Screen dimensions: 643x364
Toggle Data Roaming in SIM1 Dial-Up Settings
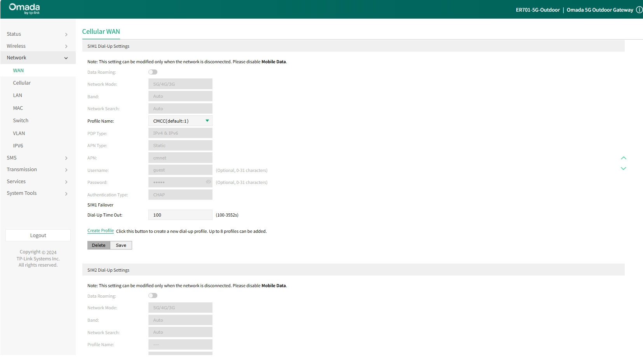(x=153, y=72)
